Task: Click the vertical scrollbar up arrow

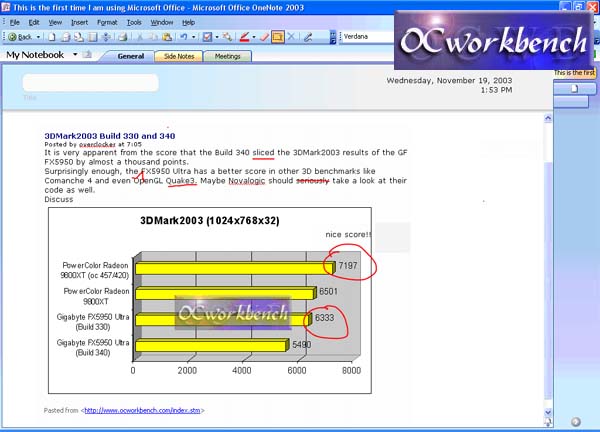Action: [x=548, y=119]
